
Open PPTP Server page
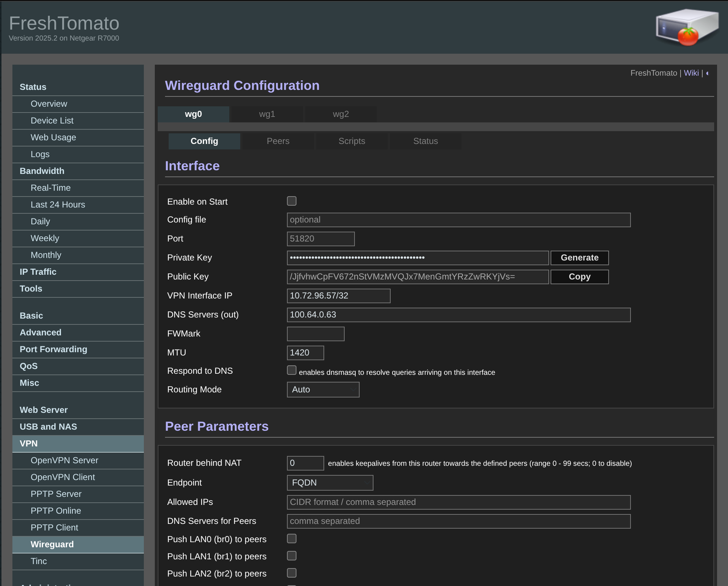[x=78, y=494]
